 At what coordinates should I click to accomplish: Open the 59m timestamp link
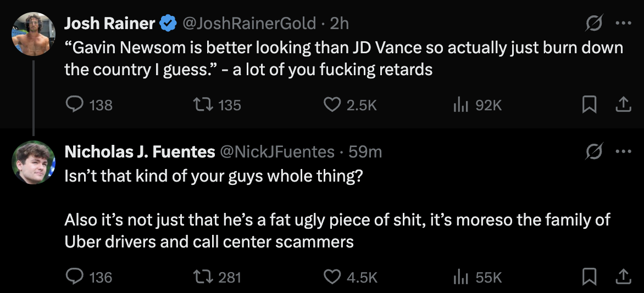(365, 151)
